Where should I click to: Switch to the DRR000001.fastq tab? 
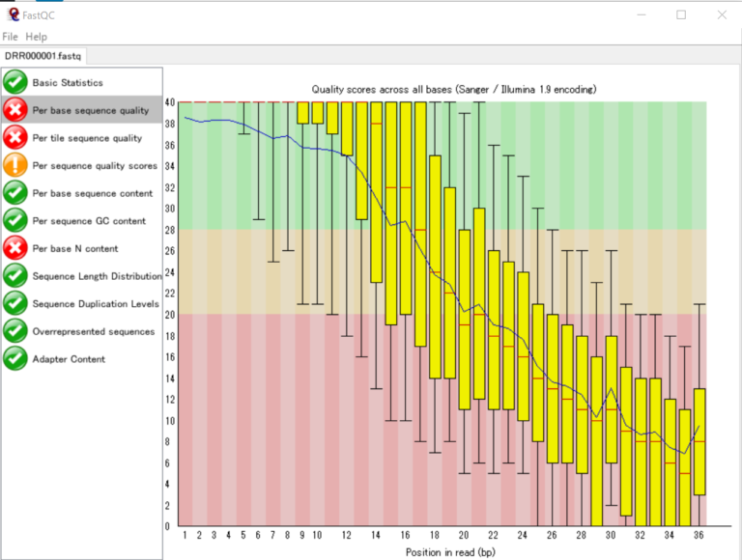tap(43, 56)
